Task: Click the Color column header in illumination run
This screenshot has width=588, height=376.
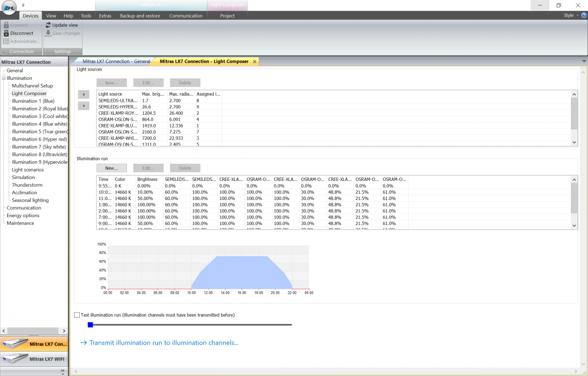Action: tap(123, 179)
